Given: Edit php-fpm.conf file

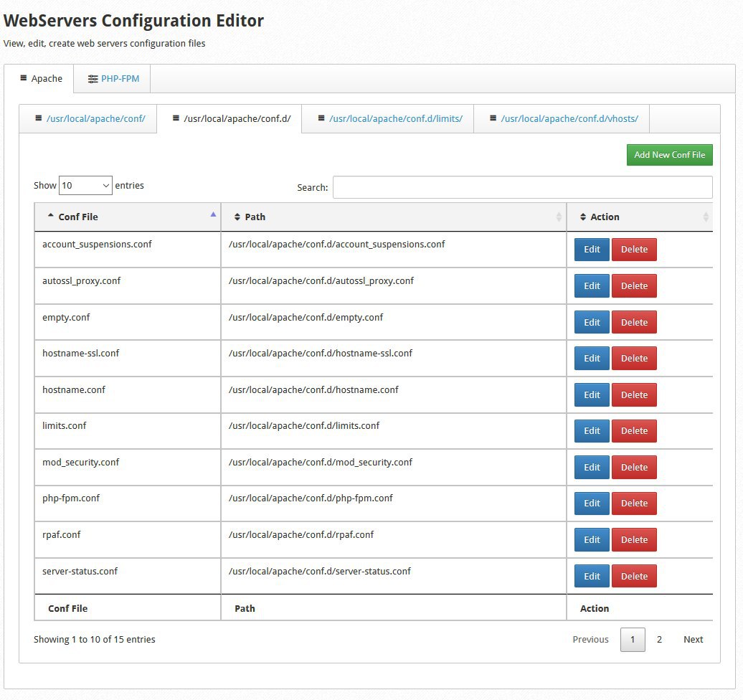Looking at the screenshot, I should [592, 503].
